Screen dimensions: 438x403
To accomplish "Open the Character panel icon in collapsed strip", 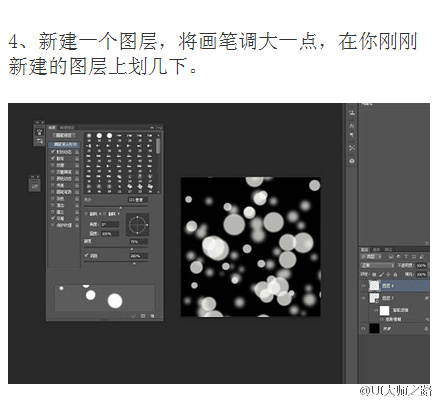I will pyautogui.click(x=352, y=126).
